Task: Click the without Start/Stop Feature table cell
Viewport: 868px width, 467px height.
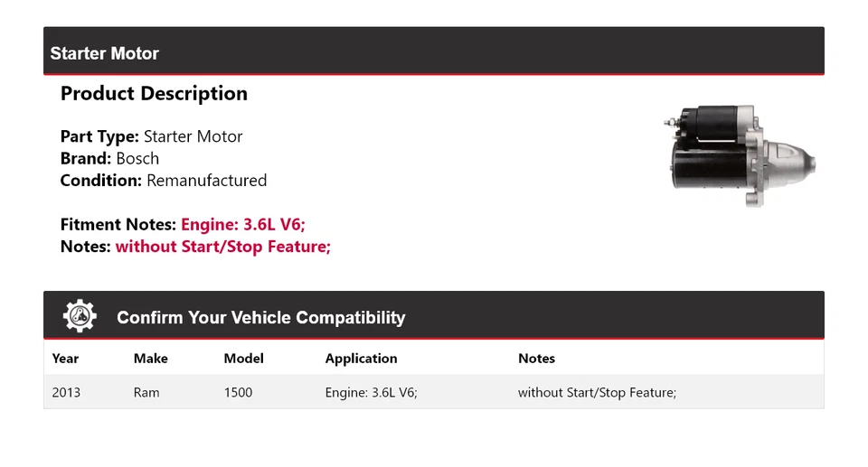Action: [x=597, y=392]
